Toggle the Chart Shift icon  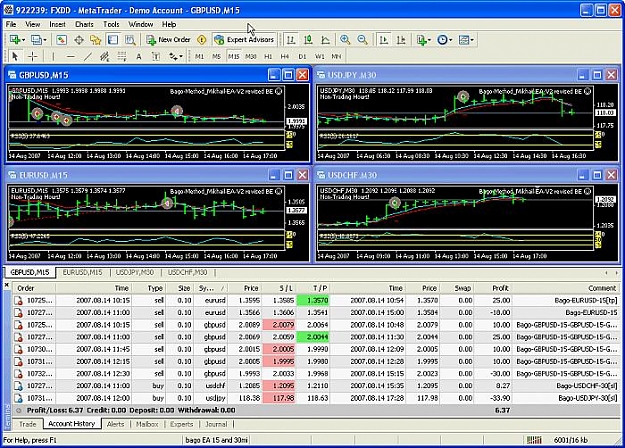(401, 39)
